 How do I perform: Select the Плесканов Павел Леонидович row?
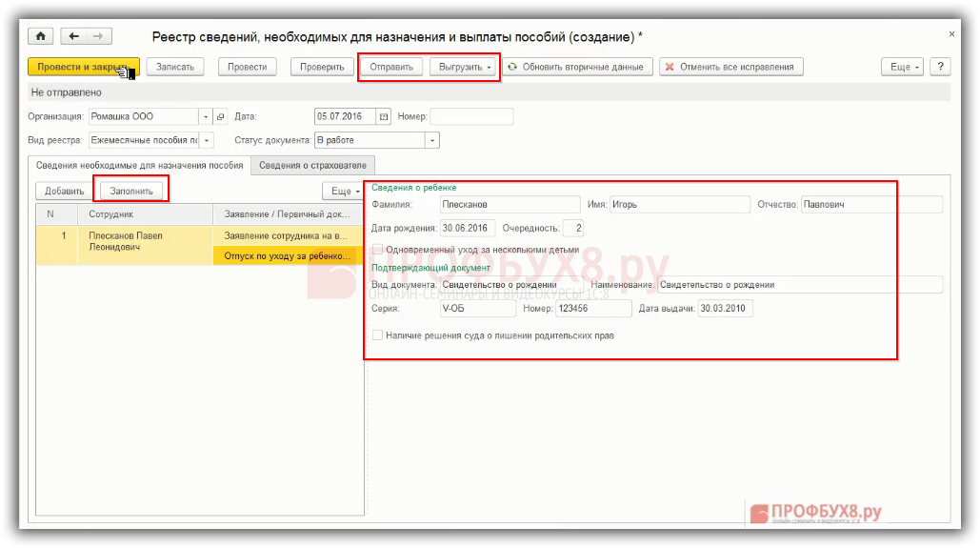[x=125, y=241]
